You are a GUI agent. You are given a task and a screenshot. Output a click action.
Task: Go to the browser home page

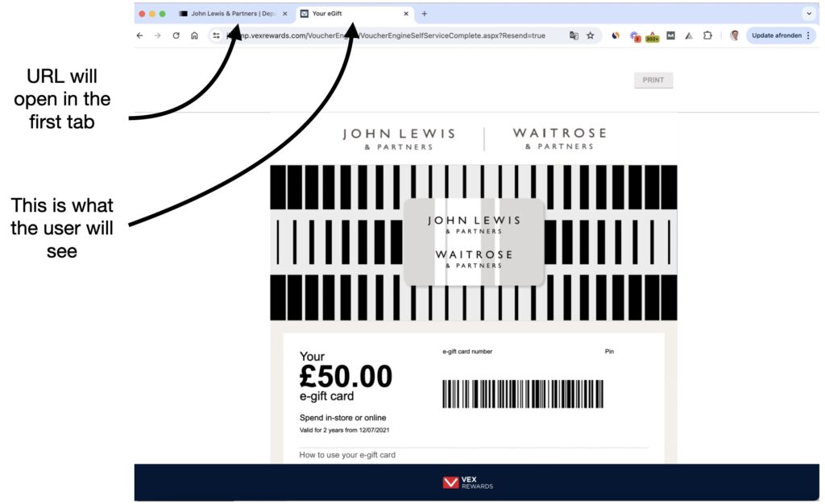coord(195,35)
